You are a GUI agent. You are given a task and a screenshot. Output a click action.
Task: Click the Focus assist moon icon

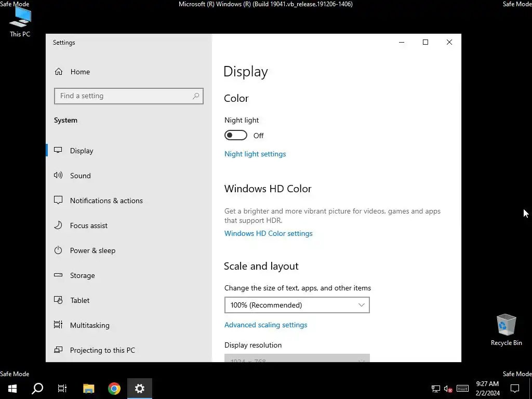[x=58, y=225]
